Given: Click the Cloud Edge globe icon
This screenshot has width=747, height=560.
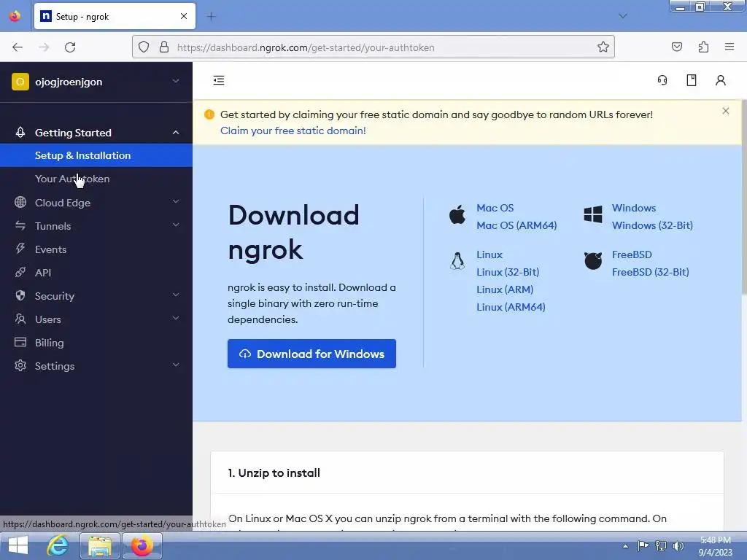Looking at the screenshot, I should [20, 203].
